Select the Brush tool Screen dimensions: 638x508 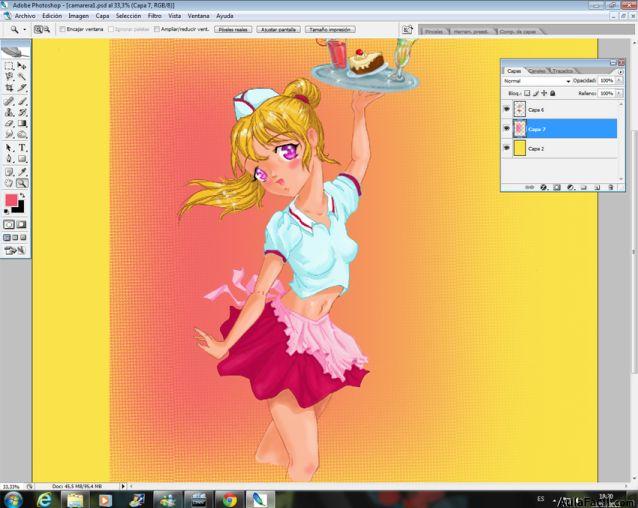click(22, 101)
